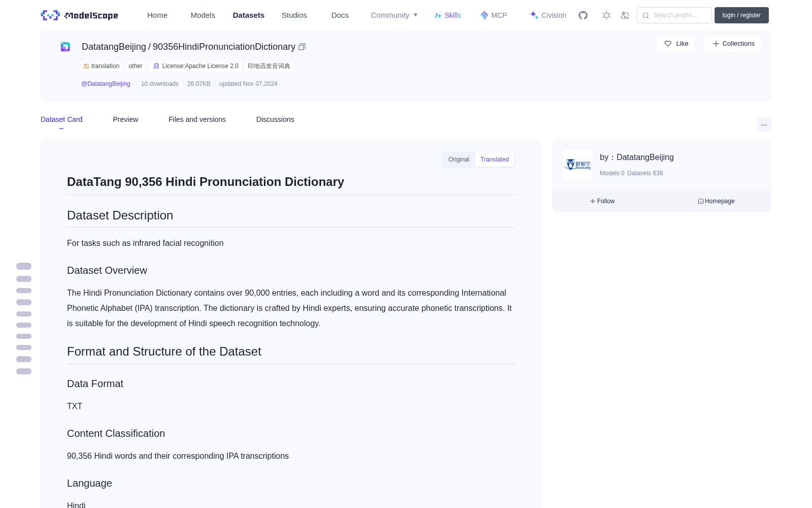Image resolution: width=812 pixels, height=508 pixels.
Task: Click 'For tasks such as infrared facial recognition' text
Action: pos(145,243)
